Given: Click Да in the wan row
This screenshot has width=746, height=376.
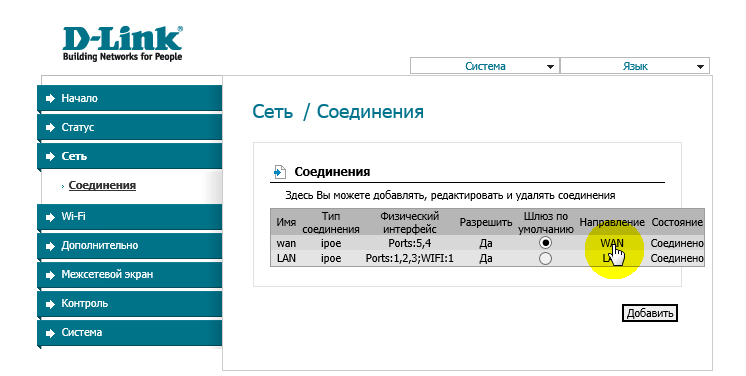Looking at the screenshot, I should [486, 243].
